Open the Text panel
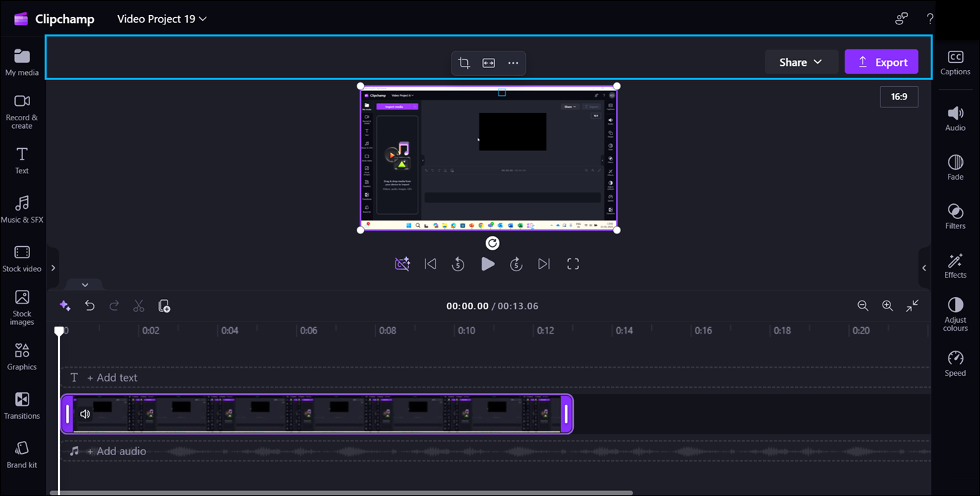Viewport: 980px width, 496px height. (21, 160)
